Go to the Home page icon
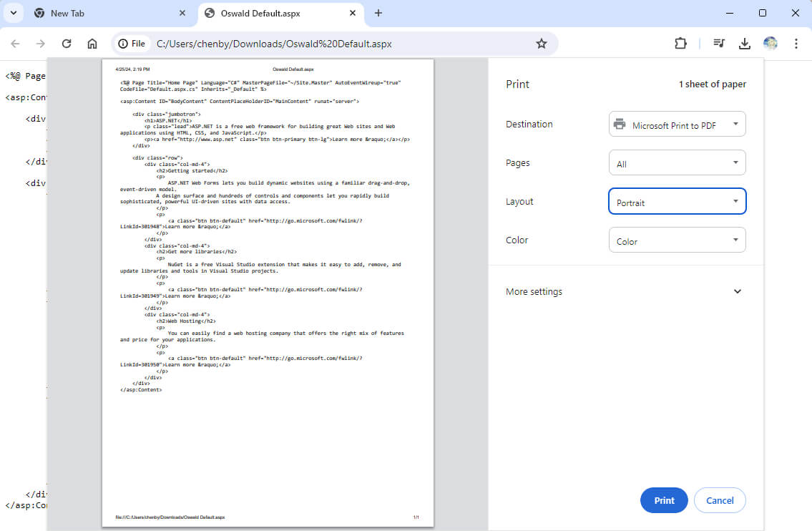The image size is (812, 531). tap(92, 44)
